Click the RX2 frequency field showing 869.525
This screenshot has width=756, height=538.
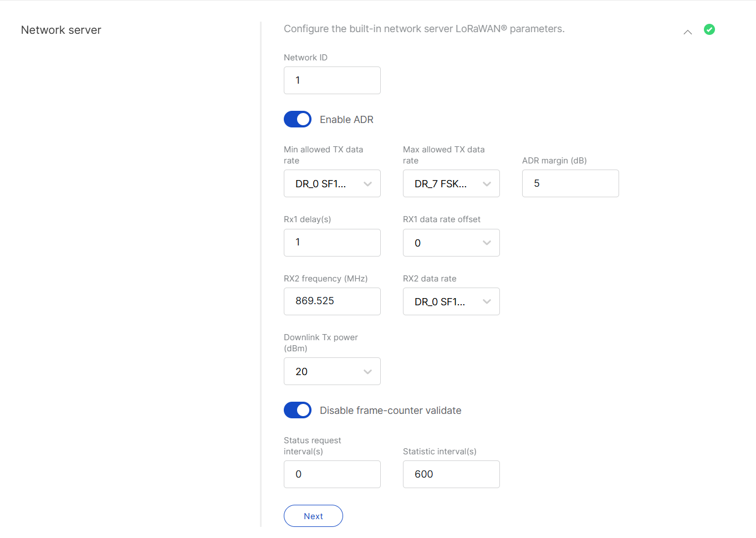(x=332, y=301)
